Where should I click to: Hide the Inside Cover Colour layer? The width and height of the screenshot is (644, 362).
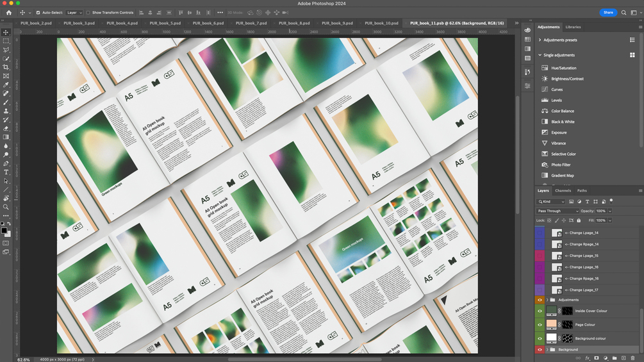point(540,311)
